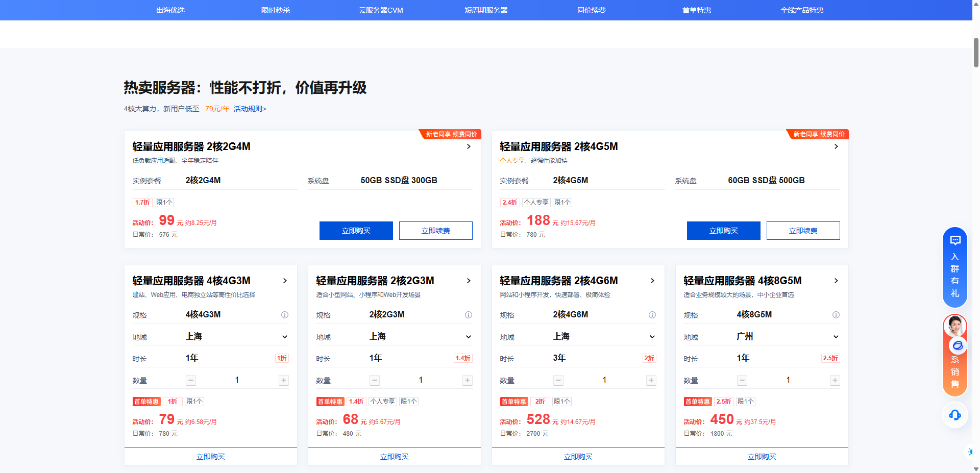Increase quantity for the 4核4G3M server

click(x=284, y=380)
